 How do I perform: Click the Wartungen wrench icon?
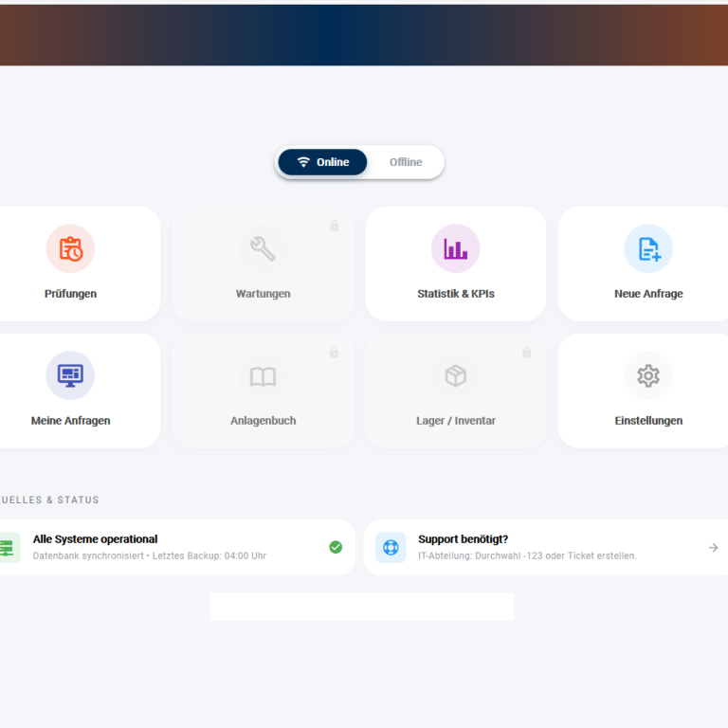[x=263, y=249]
